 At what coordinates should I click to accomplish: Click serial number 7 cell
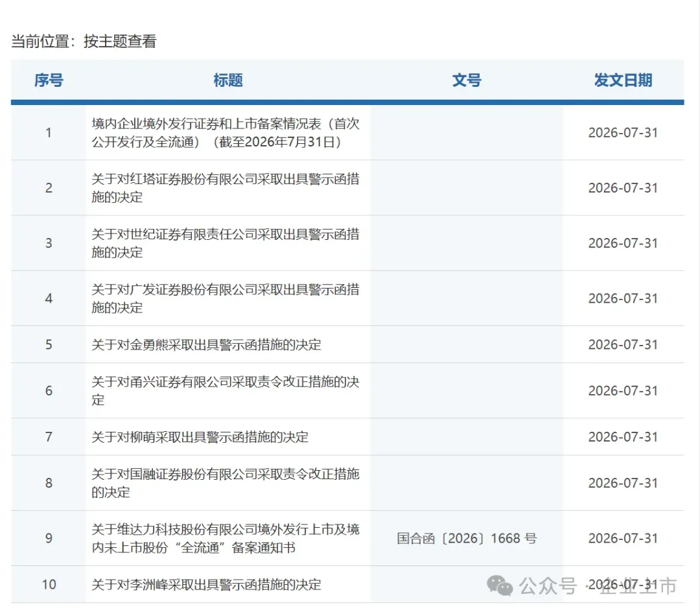[x=49, y=437]
